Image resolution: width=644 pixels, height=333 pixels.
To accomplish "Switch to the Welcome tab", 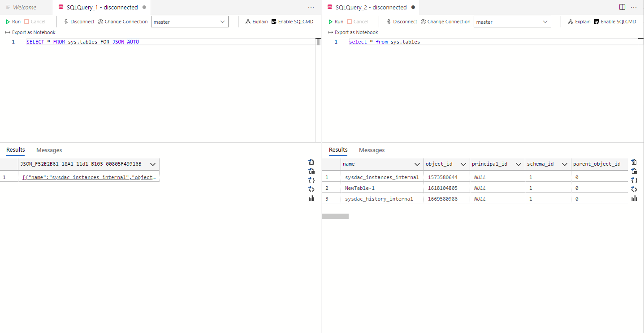I will 25,7.
